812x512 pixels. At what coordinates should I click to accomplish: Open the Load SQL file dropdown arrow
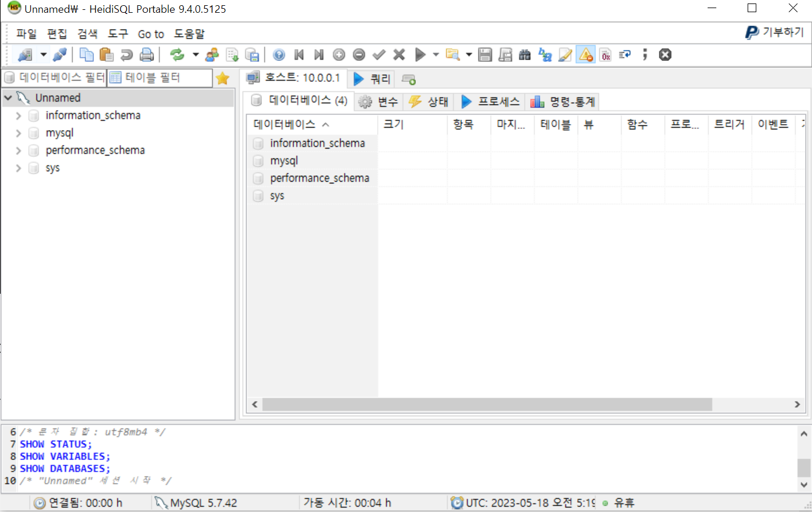click(469, 55)
